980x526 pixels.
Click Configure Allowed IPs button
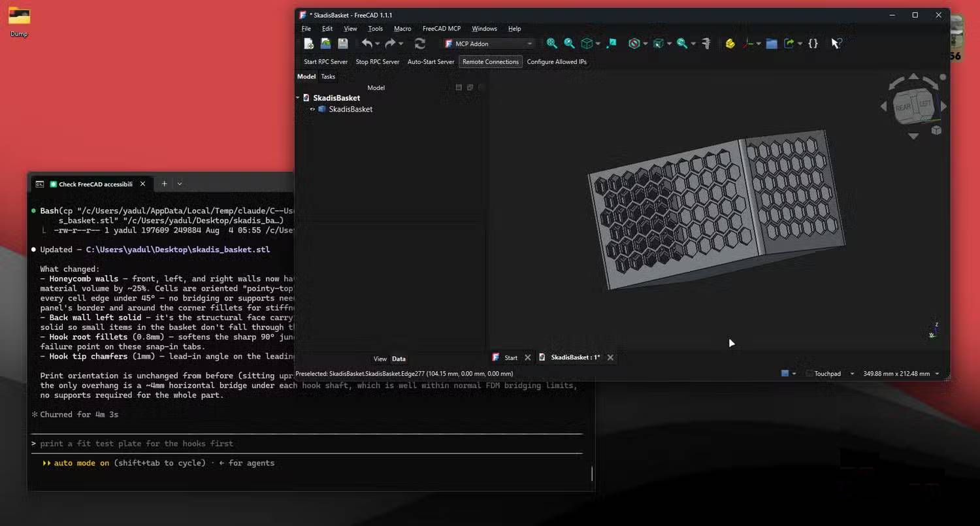tap(557, 61)
